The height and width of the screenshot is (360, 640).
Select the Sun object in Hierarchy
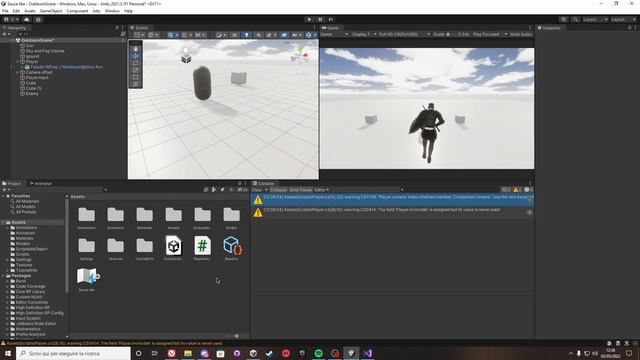(x=29, y=46)
